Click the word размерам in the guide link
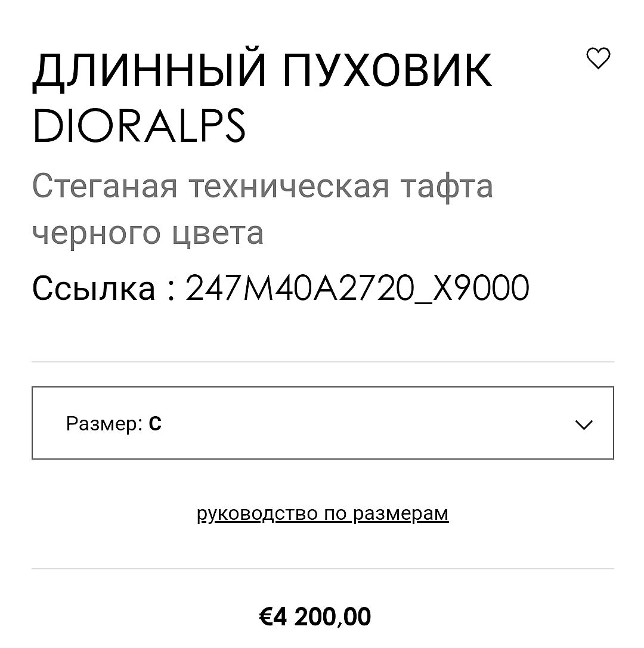This screenshot has height=648, width=644. point(401,513)
